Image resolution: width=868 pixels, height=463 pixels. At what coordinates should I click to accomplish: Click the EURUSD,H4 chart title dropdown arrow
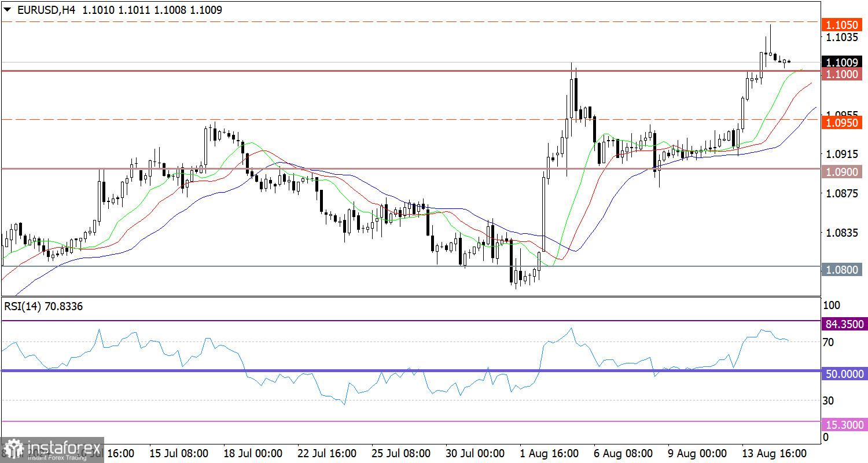(x=7, y=10)
